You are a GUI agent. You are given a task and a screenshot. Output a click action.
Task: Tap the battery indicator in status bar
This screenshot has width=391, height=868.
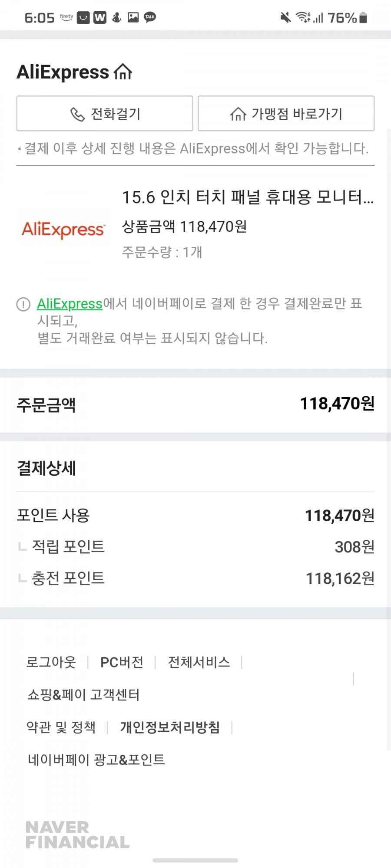(x=364, y=17)
